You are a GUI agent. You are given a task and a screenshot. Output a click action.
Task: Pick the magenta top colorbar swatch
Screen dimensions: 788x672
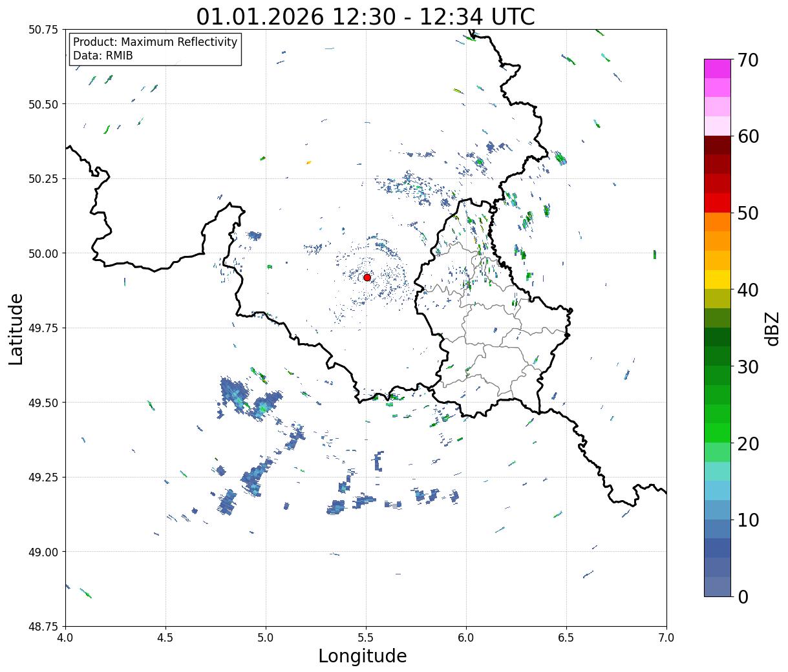[x=718, y=68]
